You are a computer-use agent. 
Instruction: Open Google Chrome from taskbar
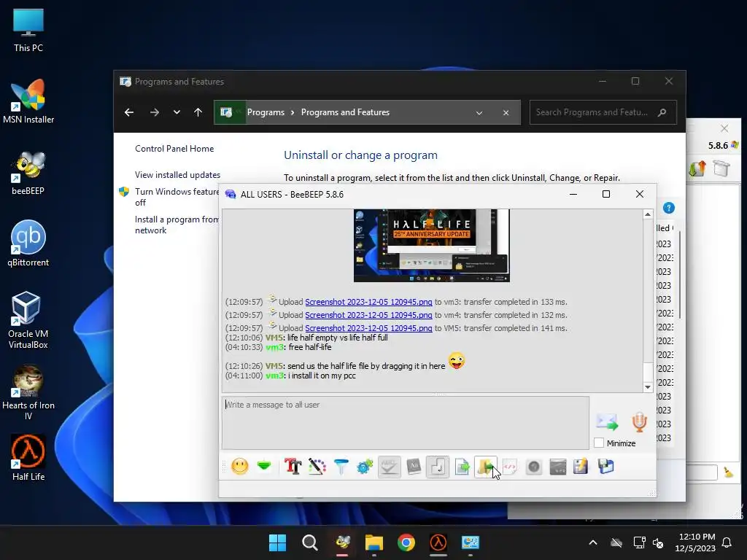pos(406,542)
